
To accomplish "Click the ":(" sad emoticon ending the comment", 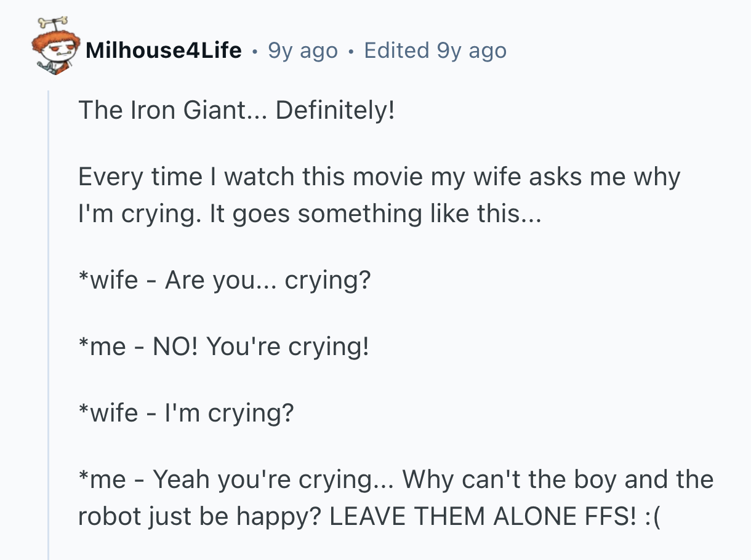I will 654,516.
